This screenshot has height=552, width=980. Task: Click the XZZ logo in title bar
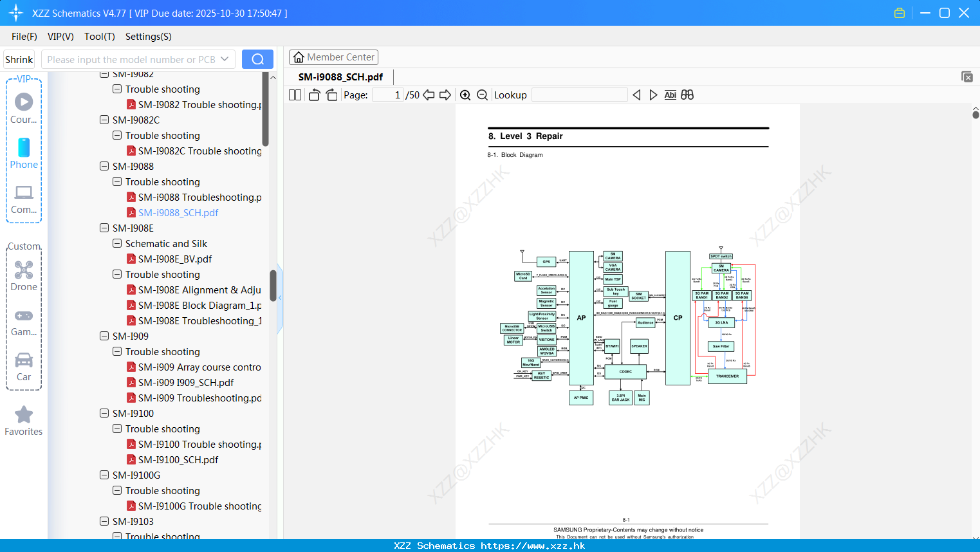[16, 13]
